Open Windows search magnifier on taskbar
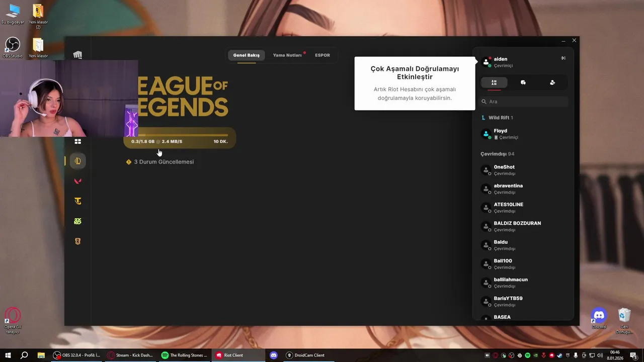644x362 pixels. pos(24,355)
